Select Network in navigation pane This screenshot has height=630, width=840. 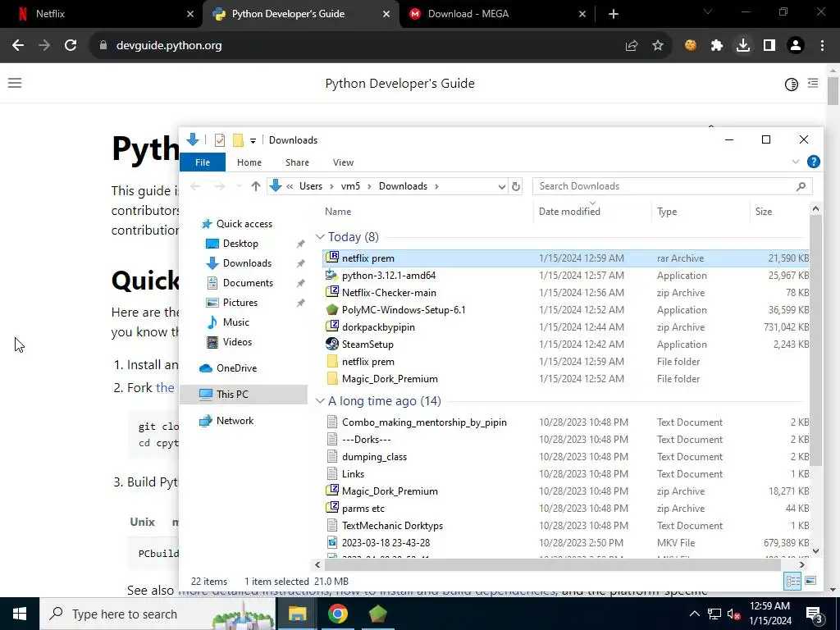click(235, 421)
